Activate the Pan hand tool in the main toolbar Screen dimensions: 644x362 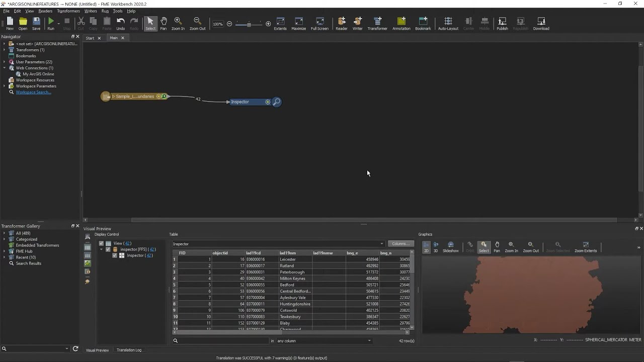tap(164, 23)
